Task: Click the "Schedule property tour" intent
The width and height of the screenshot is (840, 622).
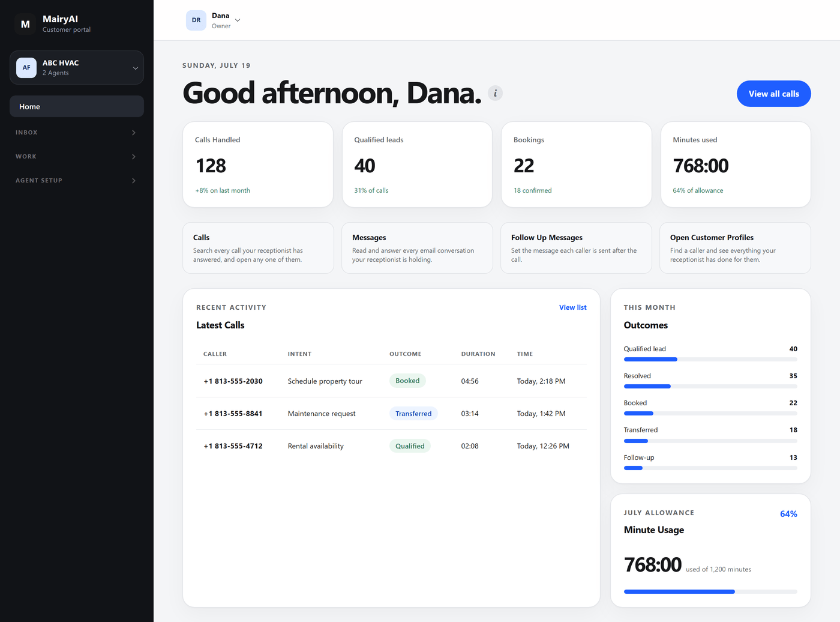Action: pos(325,381)
